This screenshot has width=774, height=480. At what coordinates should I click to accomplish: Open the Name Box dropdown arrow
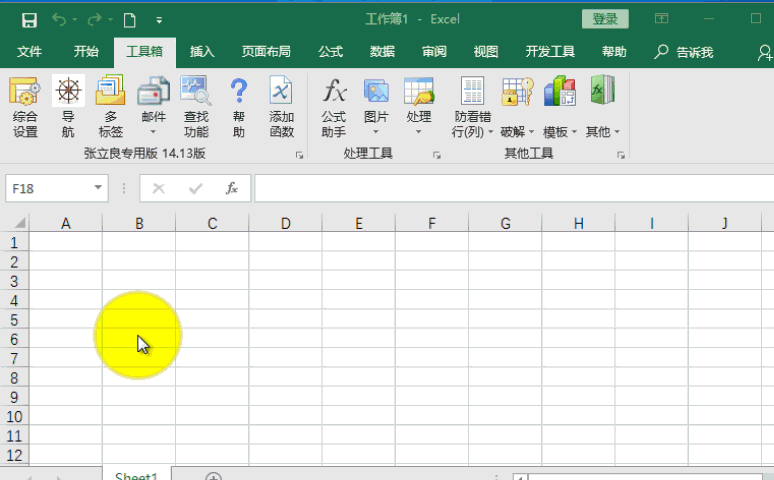coord(98,188)
